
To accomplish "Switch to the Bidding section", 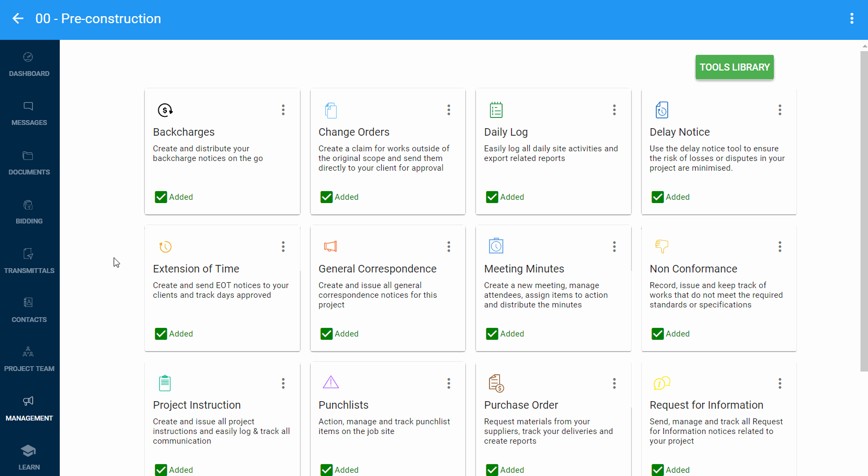I will tap(29, 212).
